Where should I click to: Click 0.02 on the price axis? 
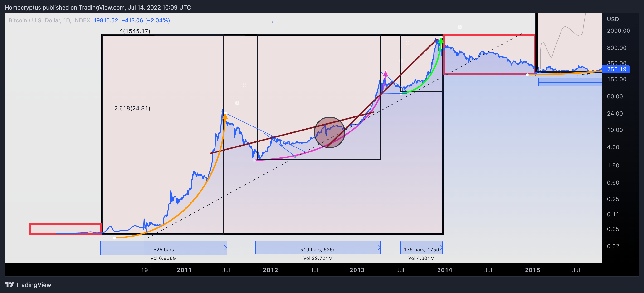(613, 246)
